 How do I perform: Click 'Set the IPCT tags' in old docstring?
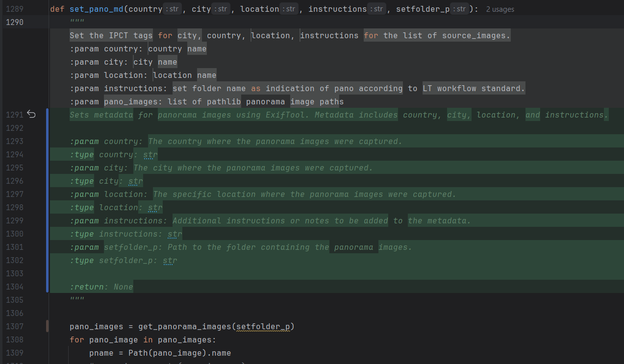pyautogui.click(x=111, y=36)
